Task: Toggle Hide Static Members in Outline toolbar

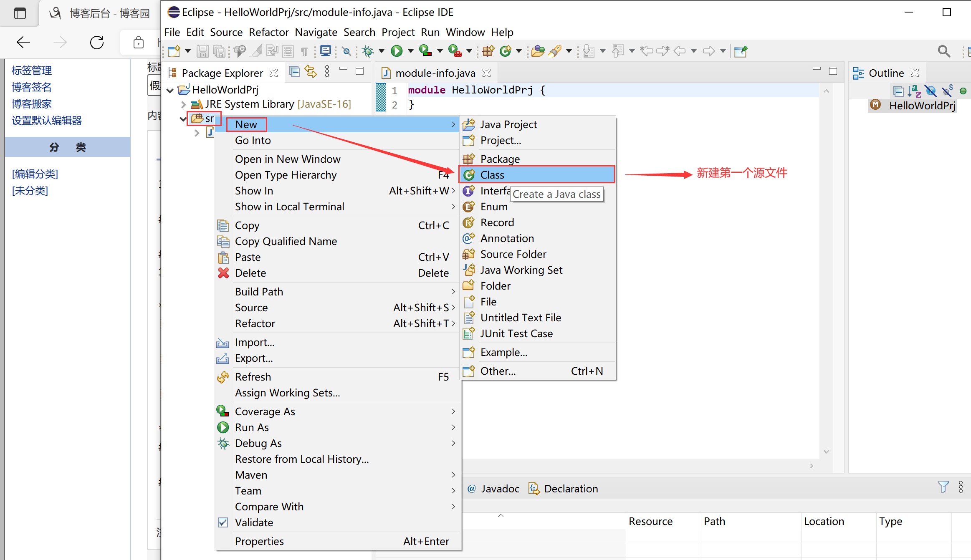Action: point(947,91)
